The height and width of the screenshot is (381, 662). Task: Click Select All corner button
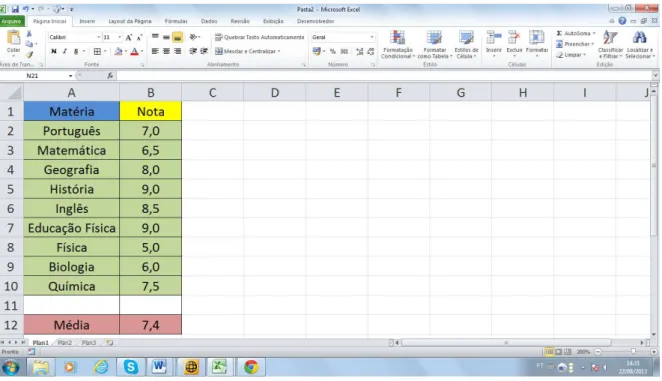click(x=12, y=93)
